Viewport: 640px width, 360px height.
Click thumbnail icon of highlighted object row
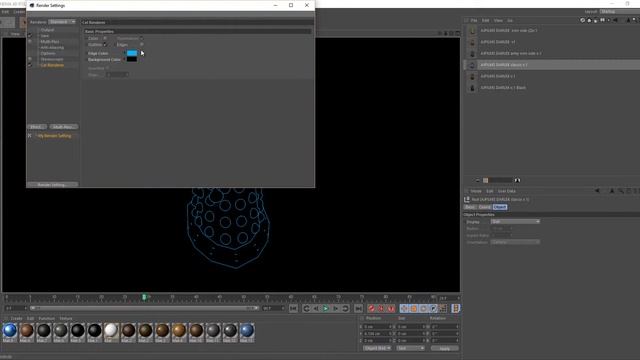tap(472, 65)
